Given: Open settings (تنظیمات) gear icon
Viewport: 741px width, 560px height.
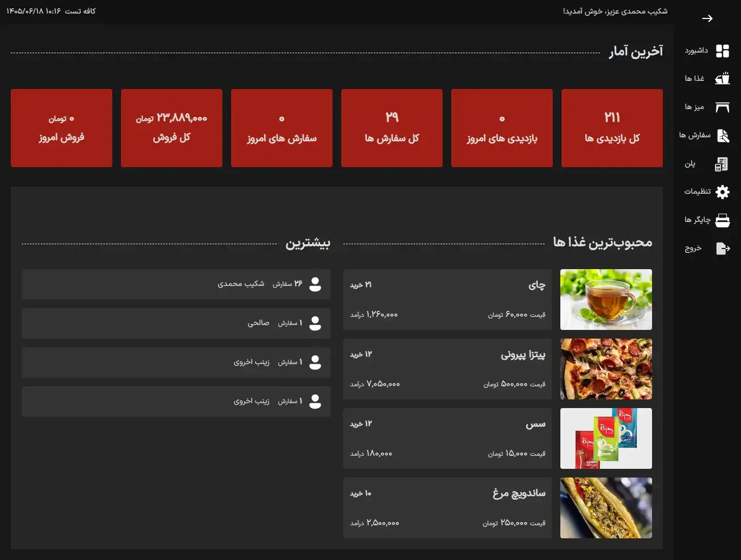Looking at the screenshot, I should pyautogui.click(x=723, y=192).
